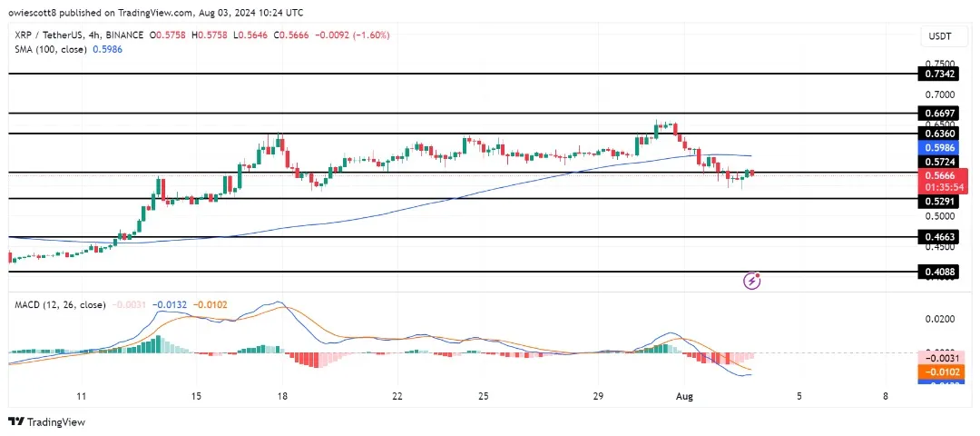
Task: Select the MACD (12, 26, close) legend
Action: [57, 304]
